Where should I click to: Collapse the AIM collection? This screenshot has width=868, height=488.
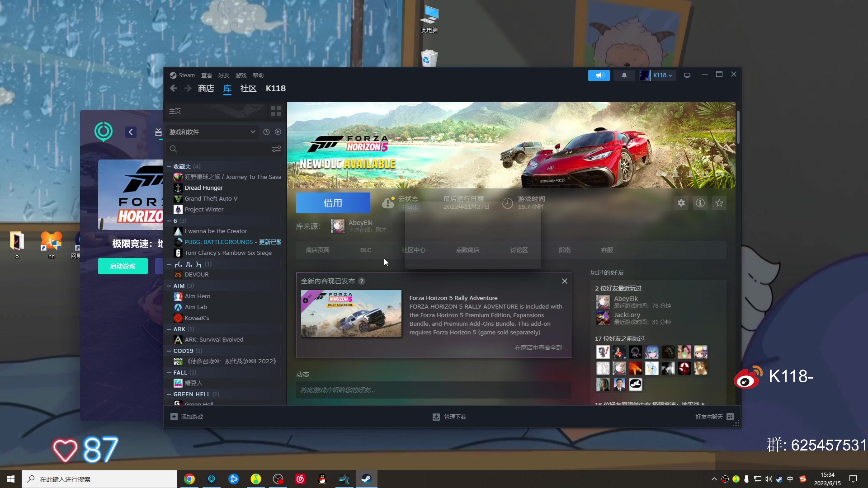[x=169, y=286]
